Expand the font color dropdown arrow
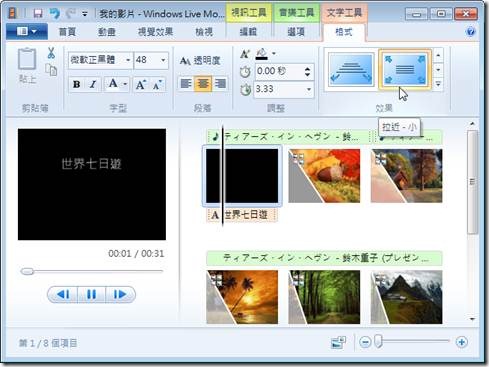 [x=125, y=84]
